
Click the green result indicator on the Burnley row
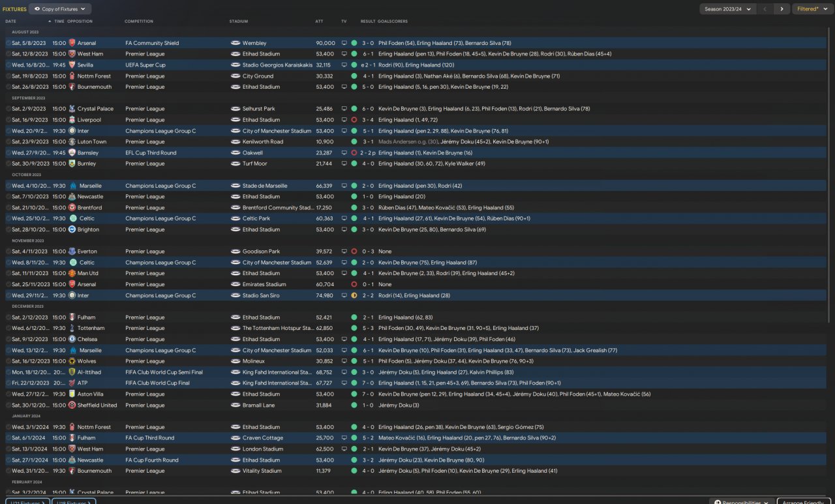[x=354, y=164]
